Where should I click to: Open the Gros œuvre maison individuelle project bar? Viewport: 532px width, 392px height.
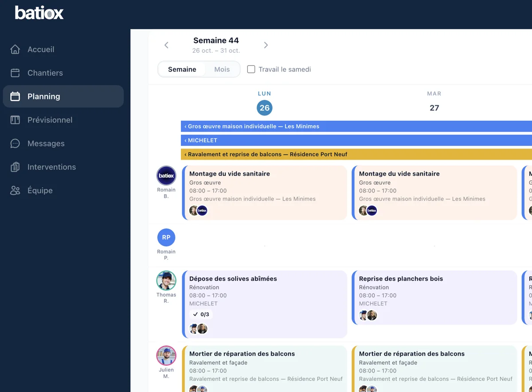click(x=356, y=126)
